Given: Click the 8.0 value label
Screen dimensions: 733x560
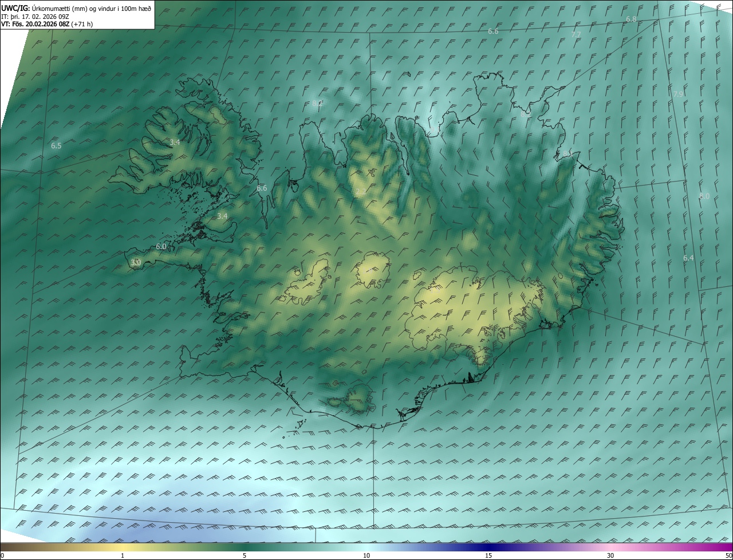Looking at the screenshot, I should (x=704, y=196).
